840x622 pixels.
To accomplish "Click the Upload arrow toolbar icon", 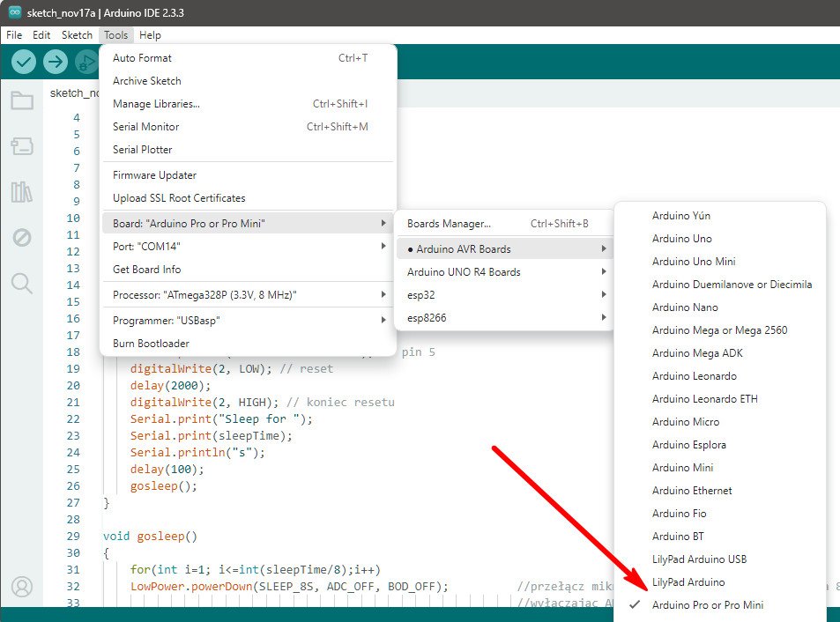I will [x=56, y=62].
